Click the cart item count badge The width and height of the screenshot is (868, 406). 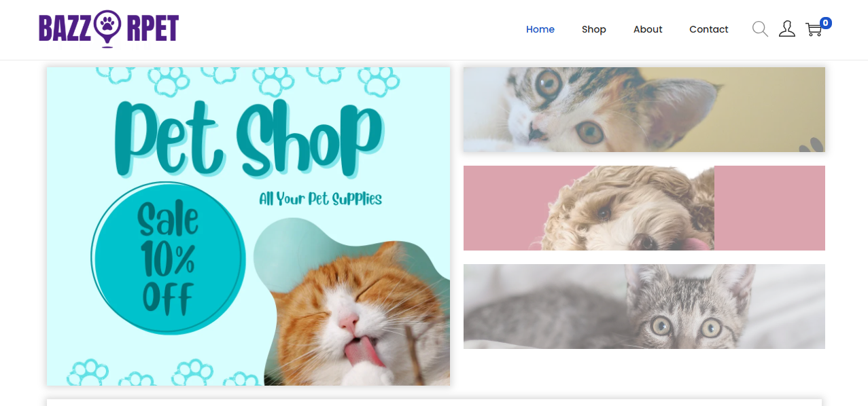(x=826, y=23)
